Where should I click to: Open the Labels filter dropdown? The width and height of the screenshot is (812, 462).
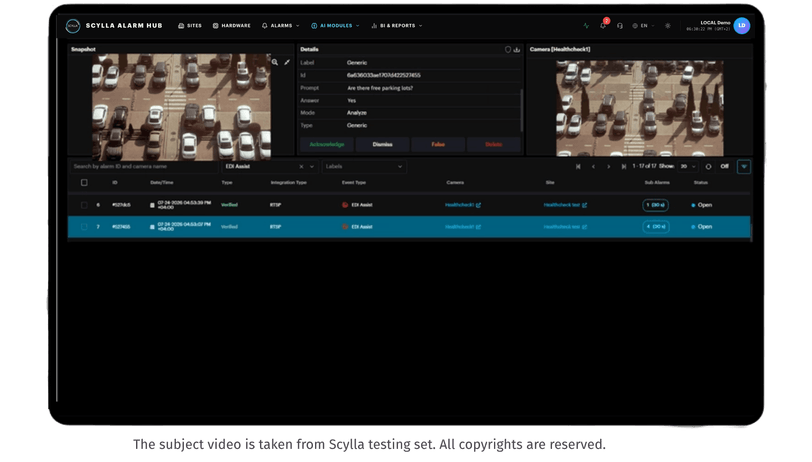[x=364, y=166]
